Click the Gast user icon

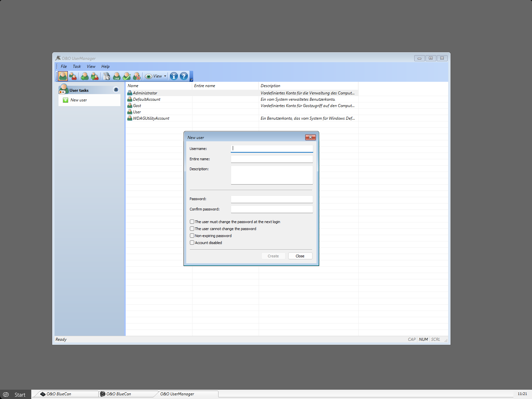pyautogui.click(x=130, y=105)
